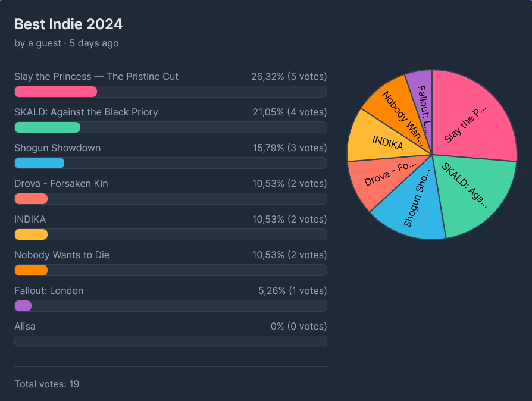Click the blue Shogun Showdown progress bar

tap(39, 163)
